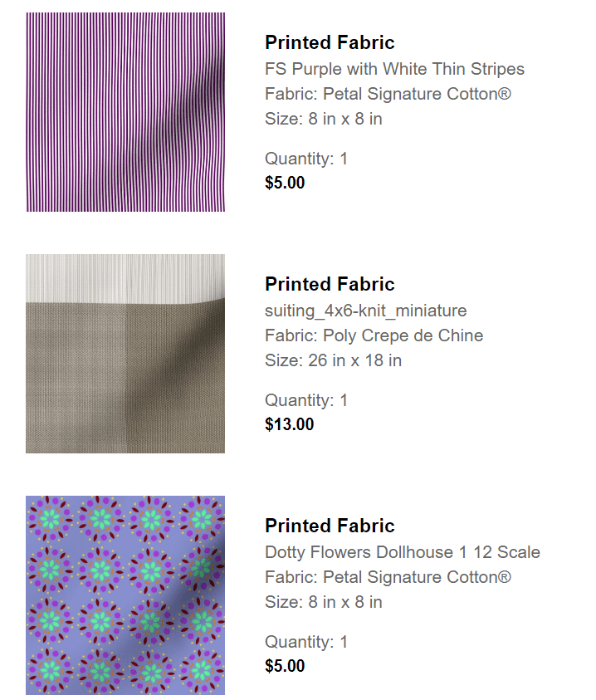The width and height of the screenshot is (596, 700).
Task: Click the $5.00 price of Dotty Flowers
Action: pos(285,666)
